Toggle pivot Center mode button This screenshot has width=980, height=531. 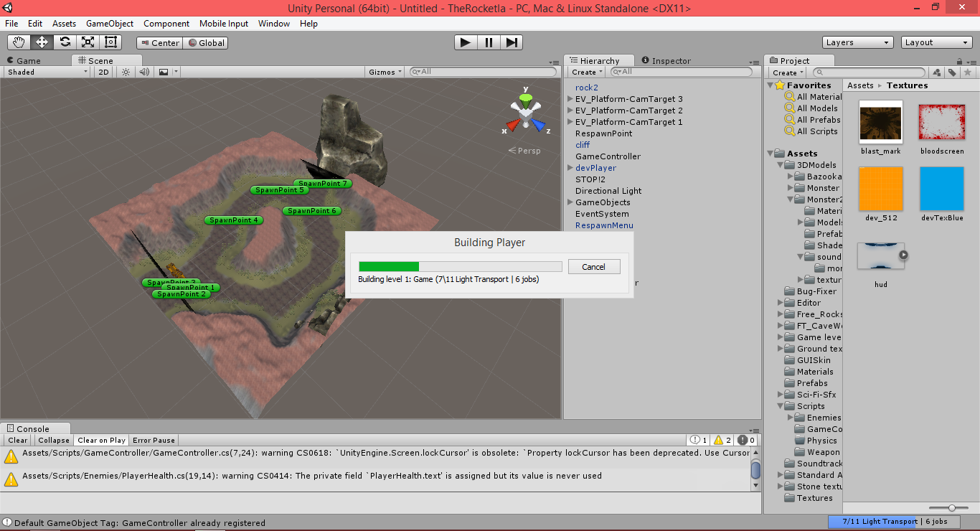[x=159, y=43]
